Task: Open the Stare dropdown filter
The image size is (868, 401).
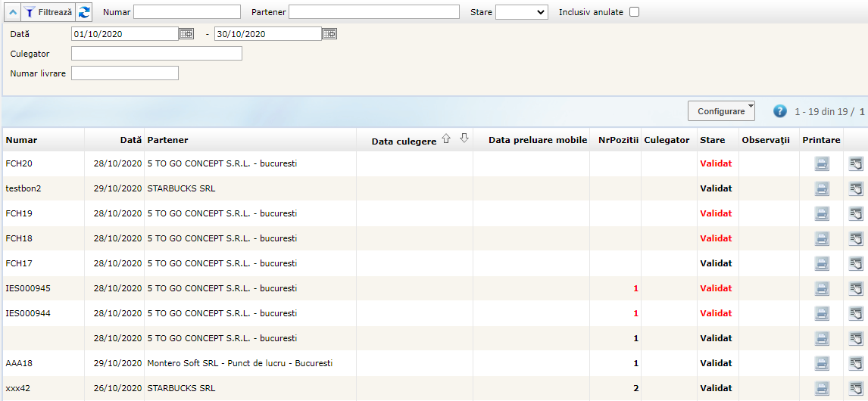Action: tap(521, 12)
